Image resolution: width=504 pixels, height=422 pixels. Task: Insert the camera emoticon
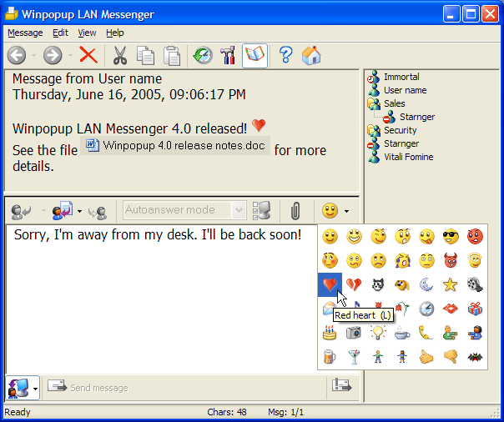[x=354, y=333]
